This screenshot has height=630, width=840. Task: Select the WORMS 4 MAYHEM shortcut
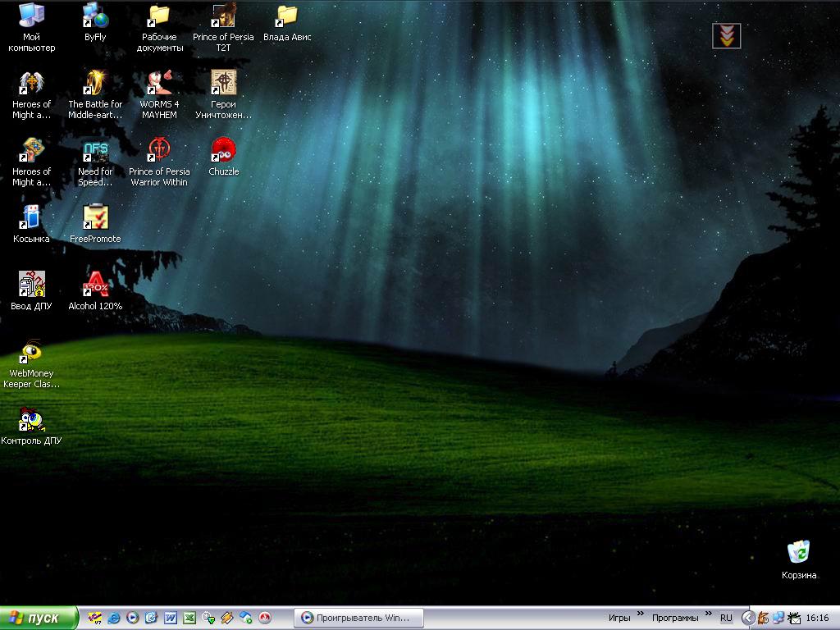pos(160,94)
